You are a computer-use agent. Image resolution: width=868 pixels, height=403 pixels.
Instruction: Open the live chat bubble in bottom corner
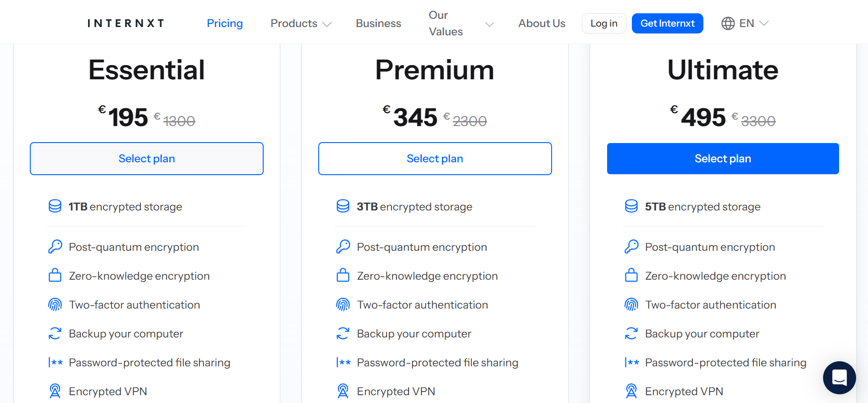(x=840, y=377)
